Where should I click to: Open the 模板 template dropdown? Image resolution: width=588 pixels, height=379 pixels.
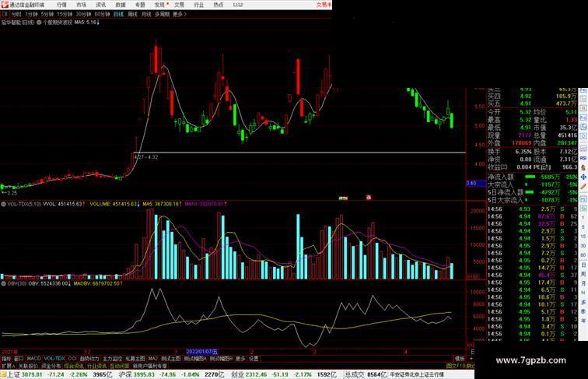point(460,359)
